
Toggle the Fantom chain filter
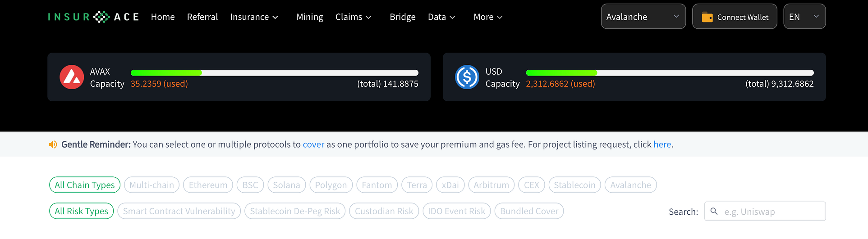click(377, 185)
